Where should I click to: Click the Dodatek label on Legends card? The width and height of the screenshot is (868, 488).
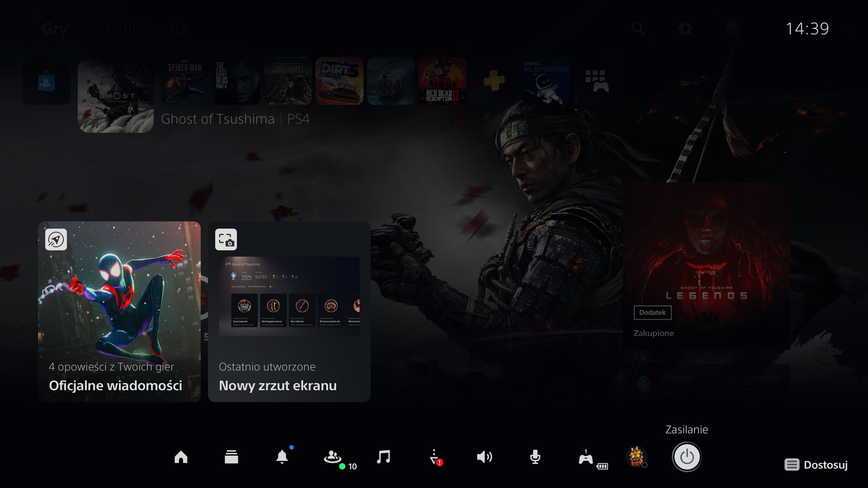(x=652, y=312)
